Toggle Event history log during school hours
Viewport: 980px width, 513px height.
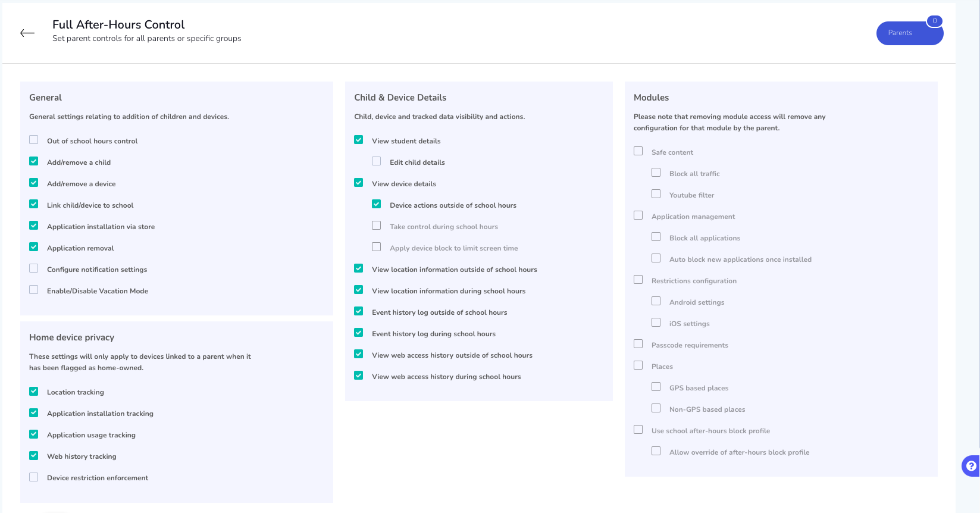pyautogui.click(x=359, y=333)
